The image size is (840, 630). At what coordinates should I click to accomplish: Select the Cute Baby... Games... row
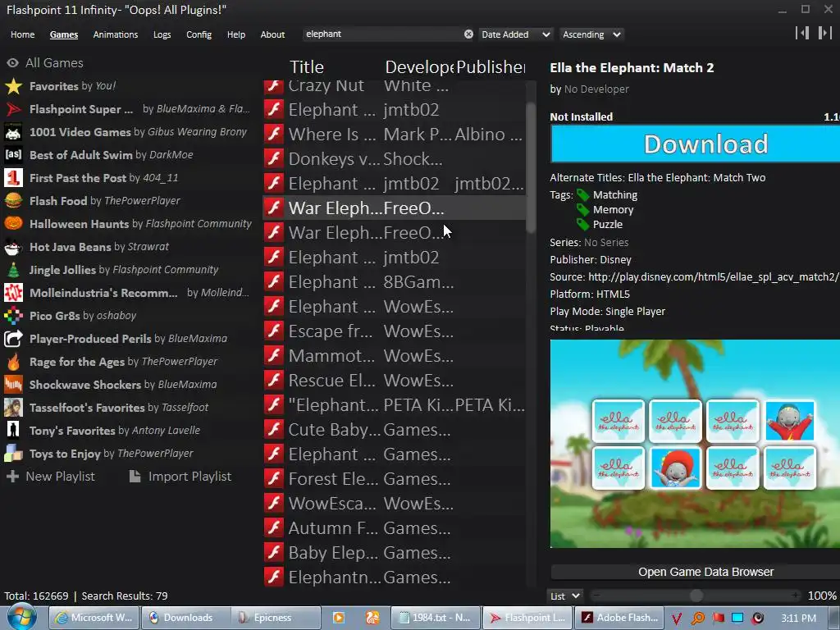tap(394, 430)
